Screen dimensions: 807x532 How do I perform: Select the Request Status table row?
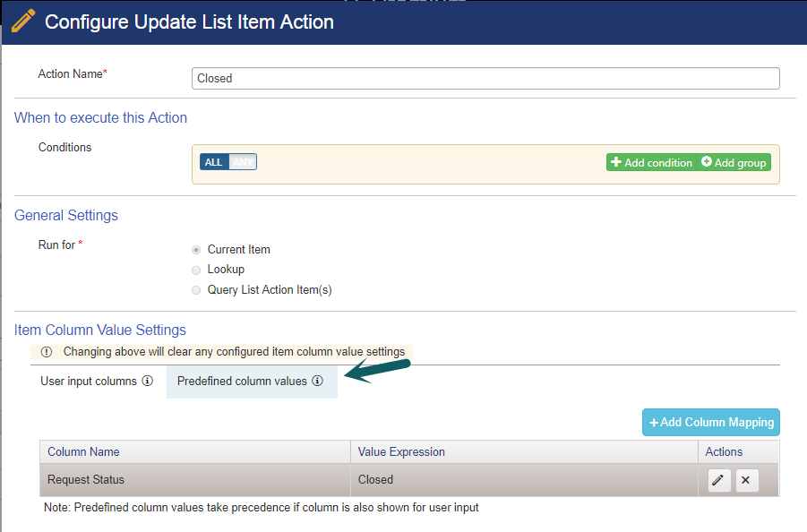point(409,480)
